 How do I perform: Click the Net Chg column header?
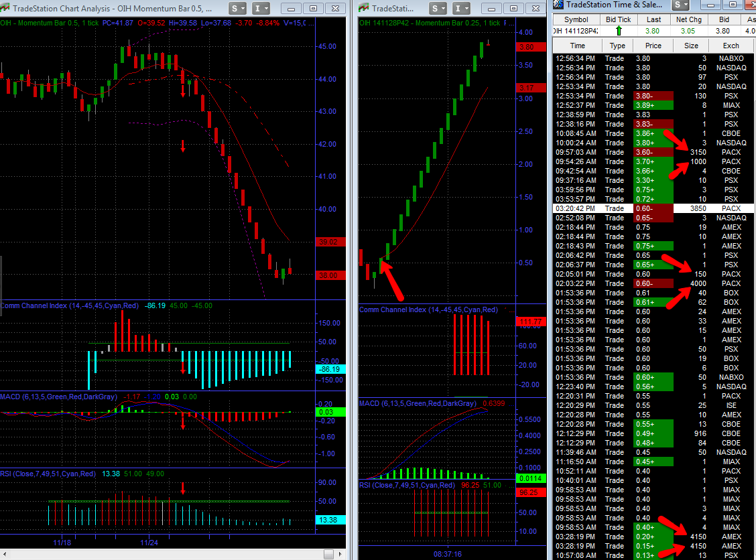[688, 19]
